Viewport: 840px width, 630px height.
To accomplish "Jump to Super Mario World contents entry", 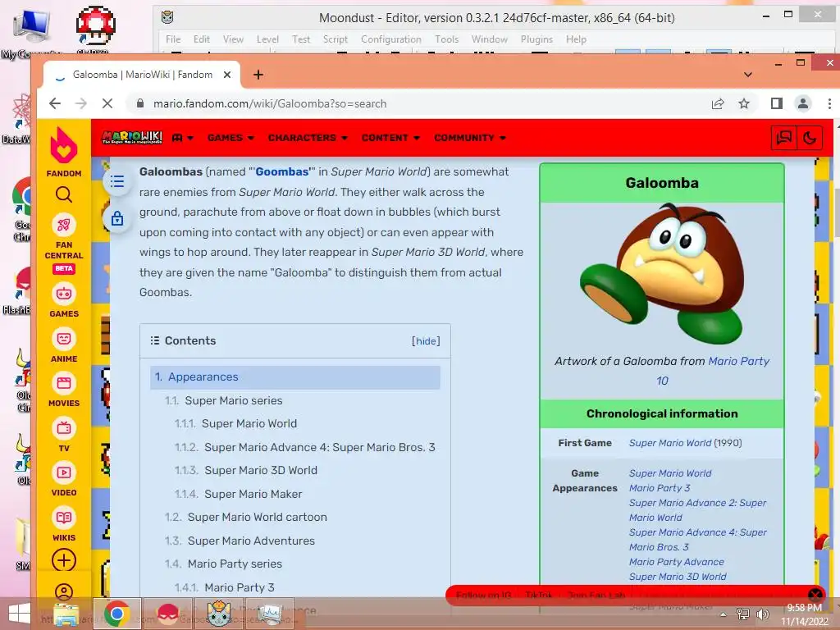I will tap(249, 424).
